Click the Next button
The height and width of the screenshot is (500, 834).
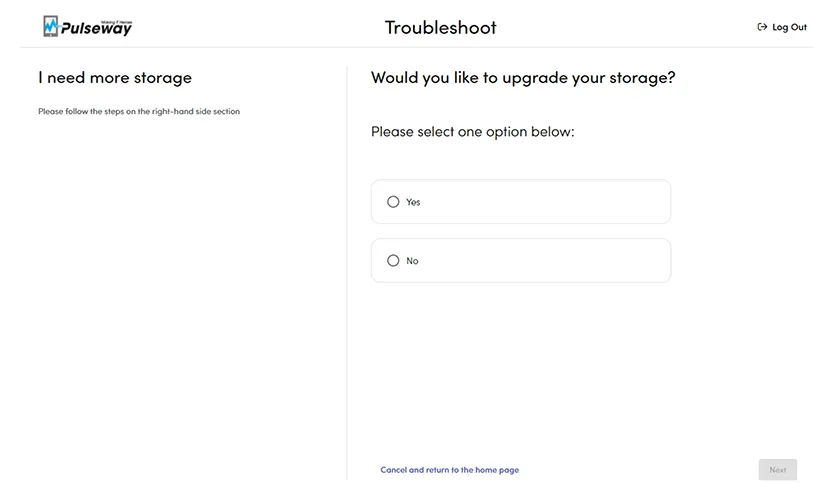pos(778,470)
